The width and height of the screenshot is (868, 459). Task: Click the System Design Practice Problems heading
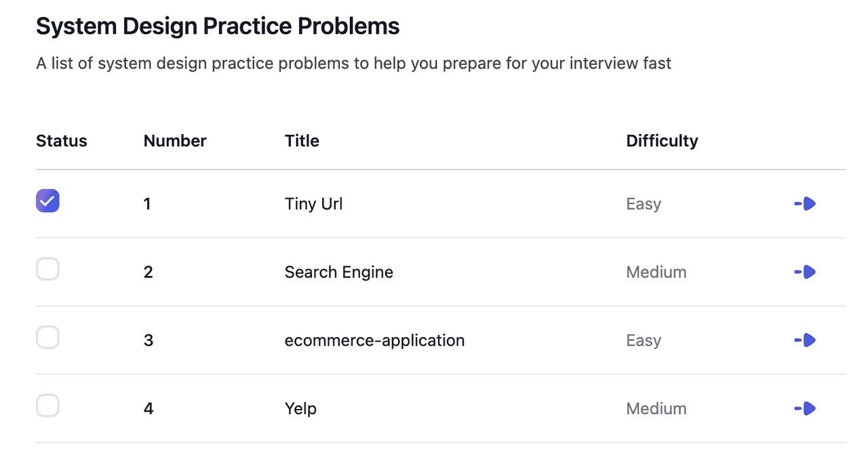point(218,26)
